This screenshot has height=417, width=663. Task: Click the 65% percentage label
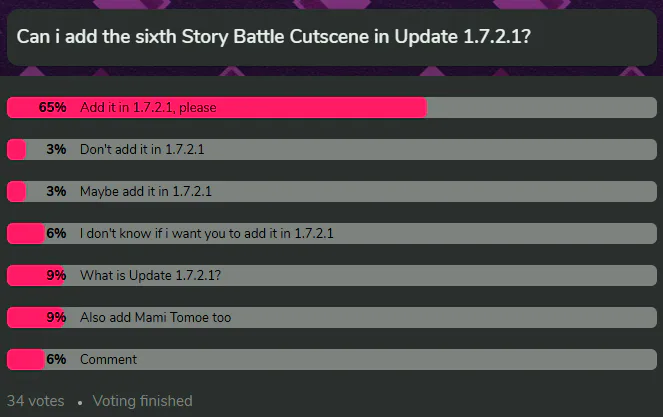[x=52, y=107]
